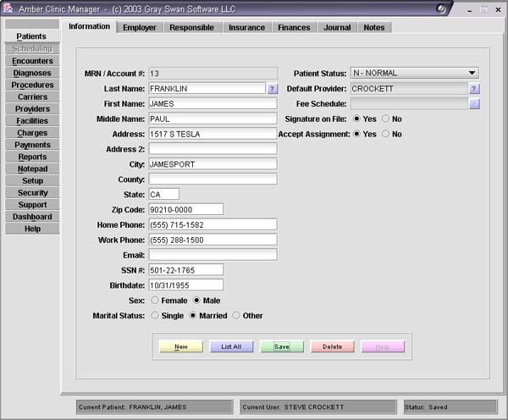Click the lookup icon beside Default Provider
508x420 pixels.
474,88
